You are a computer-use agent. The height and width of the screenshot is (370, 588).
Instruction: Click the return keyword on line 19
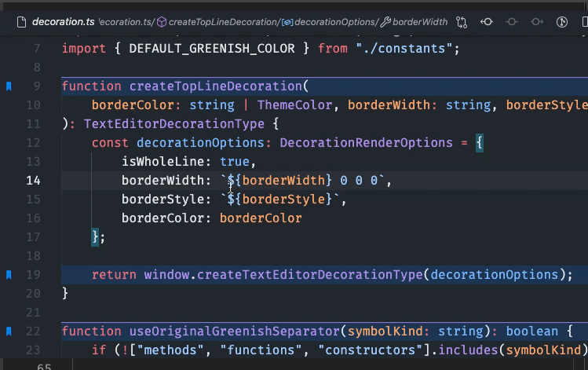(x=114, y=275)
